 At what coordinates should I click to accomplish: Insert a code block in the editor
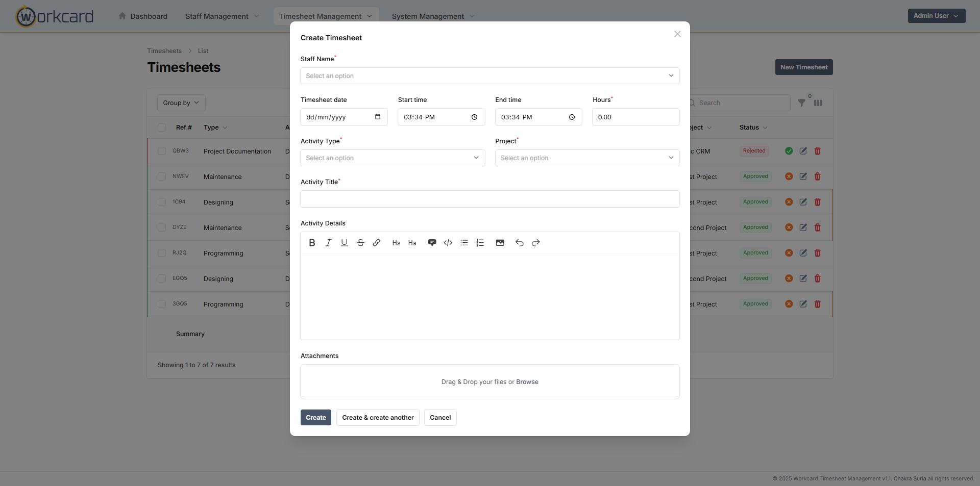448,243
